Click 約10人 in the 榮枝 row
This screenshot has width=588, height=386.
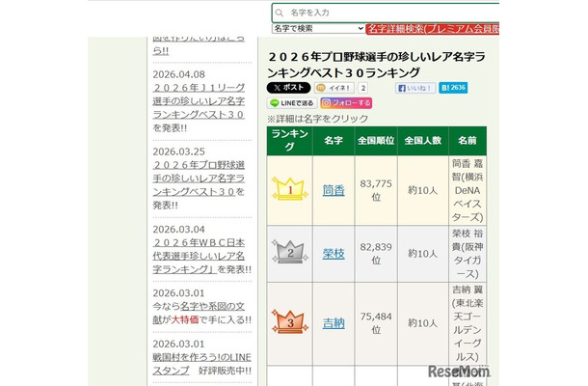point(422,254)
